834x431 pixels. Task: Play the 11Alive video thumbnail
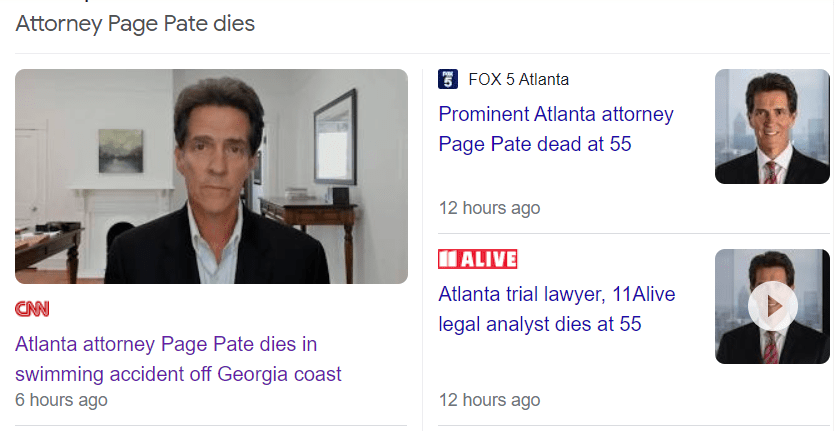(x=772, y=307)
